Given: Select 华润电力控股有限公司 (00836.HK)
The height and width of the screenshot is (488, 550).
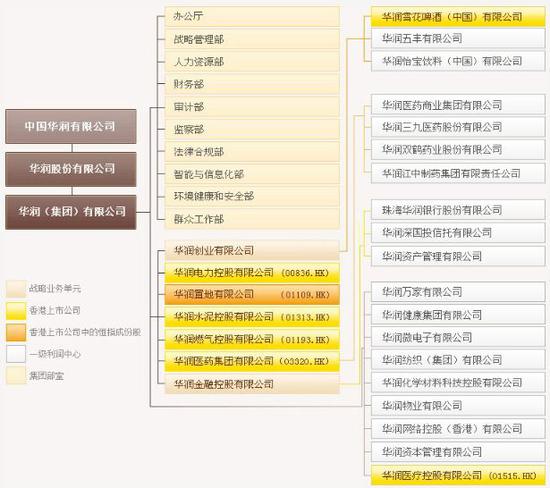Looking at the screenshot, I should (x=252, y=273).
